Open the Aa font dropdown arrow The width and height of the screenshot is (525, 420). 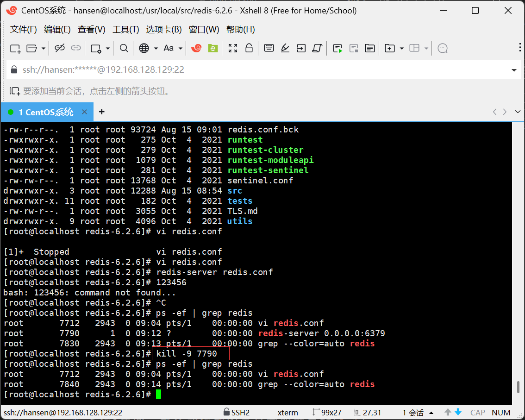[x=181, y=48]
